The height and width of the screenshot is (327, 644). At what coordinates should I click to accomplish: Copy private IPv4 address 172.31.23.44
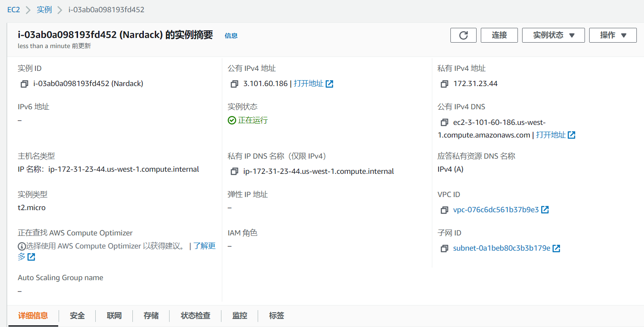click(444, 84)
